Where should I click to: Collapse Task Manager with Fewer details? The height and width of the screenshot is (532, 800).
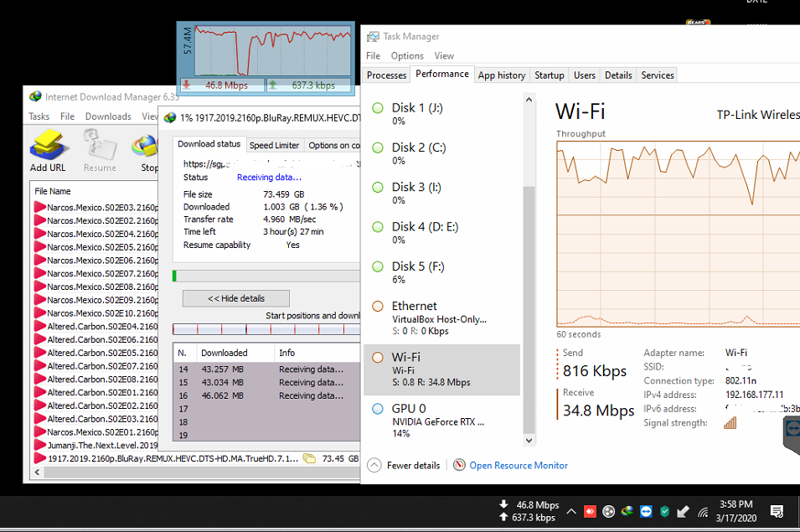[x=405, y=466]
